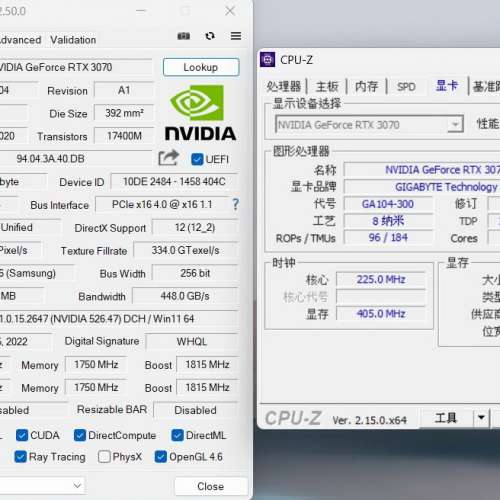500x500 pixels.
Task: Open the SPD tab in CPU-Z
Action: click(x=406, y=87)
